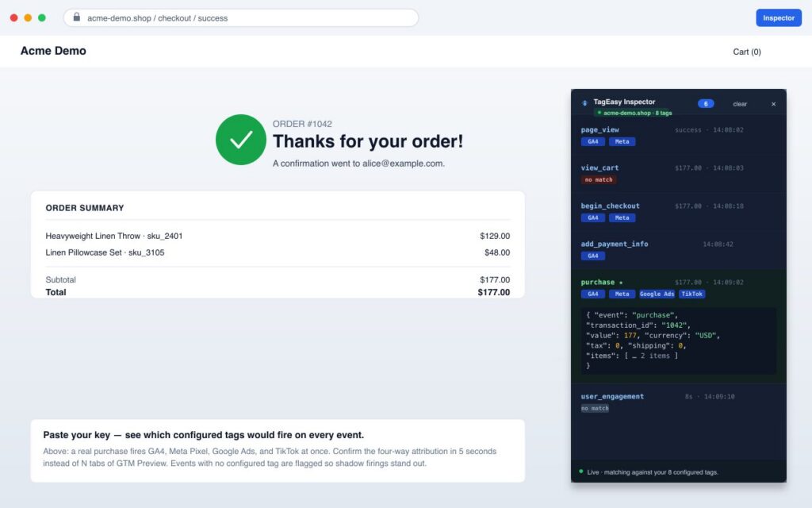
Task: Expand the add_payment_info event row
Action: [x=679, y=249]
